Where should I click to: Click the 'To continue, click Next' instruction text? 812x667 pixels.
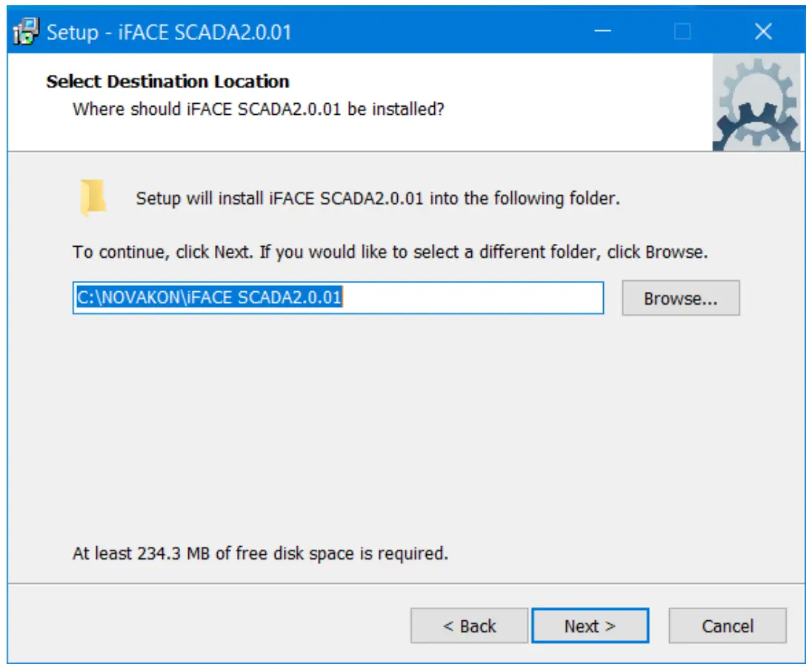(x=390, y=252)
